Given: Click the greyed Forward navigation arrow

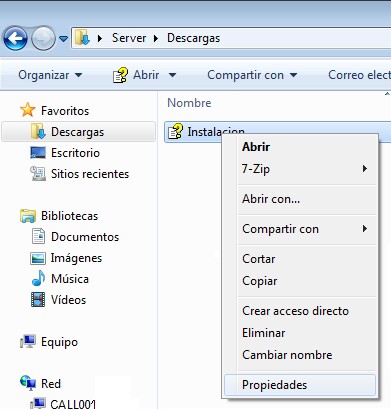Looking at the screenshot, I should point(43,38).
